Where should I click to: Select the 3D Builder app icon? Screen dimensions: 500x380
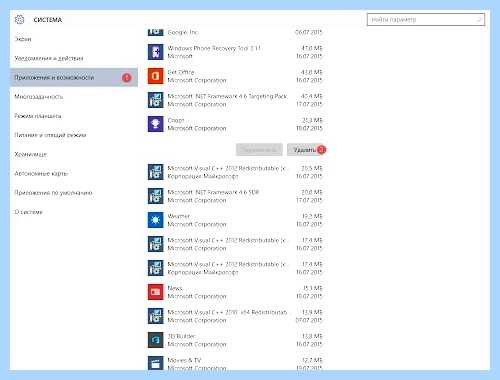tap(156, 340)
